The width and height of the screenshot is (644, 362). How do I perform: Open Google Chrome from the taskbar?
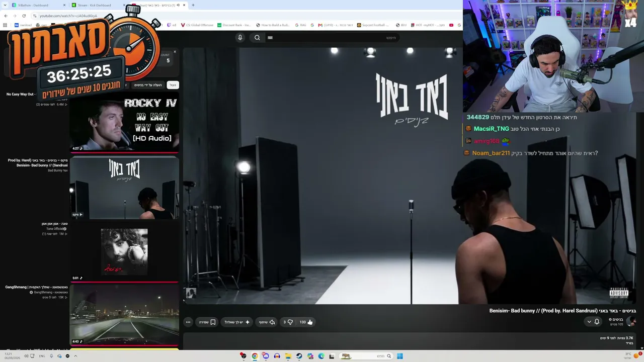[255, 356]
